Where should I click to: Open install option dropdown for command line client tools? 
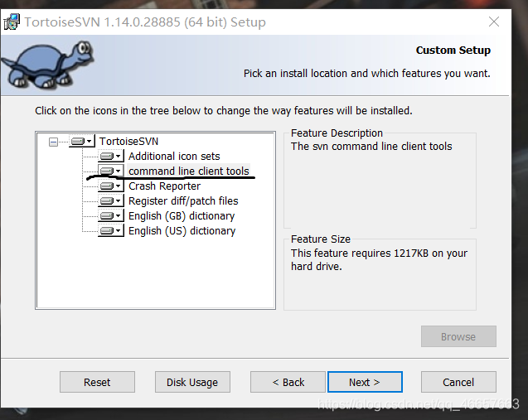click(111, 171)
